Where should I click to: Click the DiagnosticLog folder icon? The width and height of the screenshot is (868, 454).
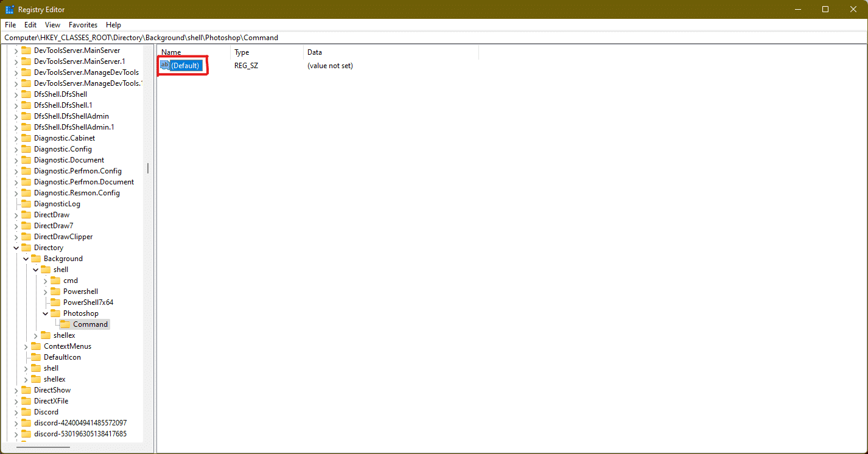point(26,203)
